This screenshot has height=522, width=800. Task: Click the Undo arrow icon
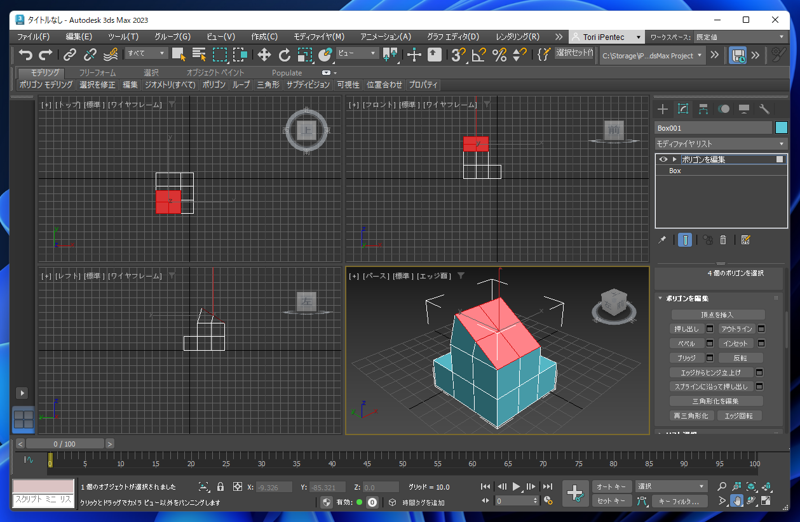click(25, 54)
